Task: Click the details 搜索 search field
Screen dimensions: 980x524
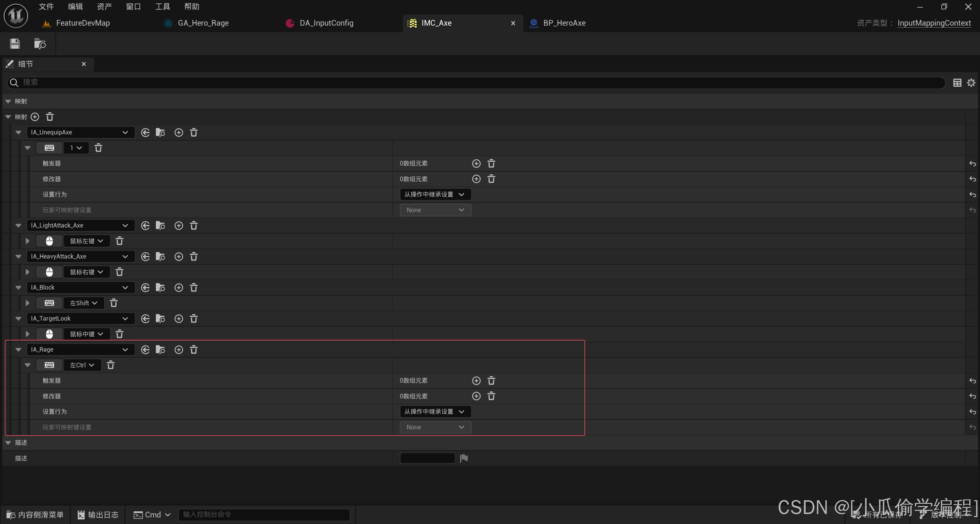Action: (x=476, y=83)
